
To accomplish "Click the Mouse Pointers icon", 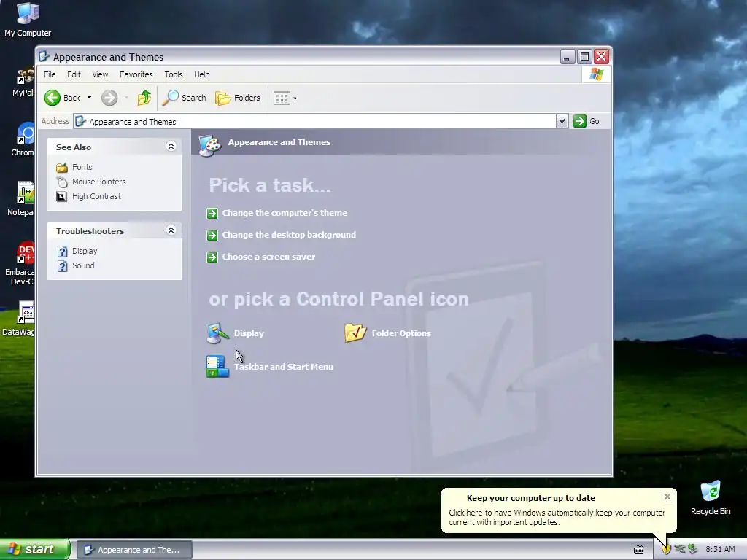I will click(62, 182).
